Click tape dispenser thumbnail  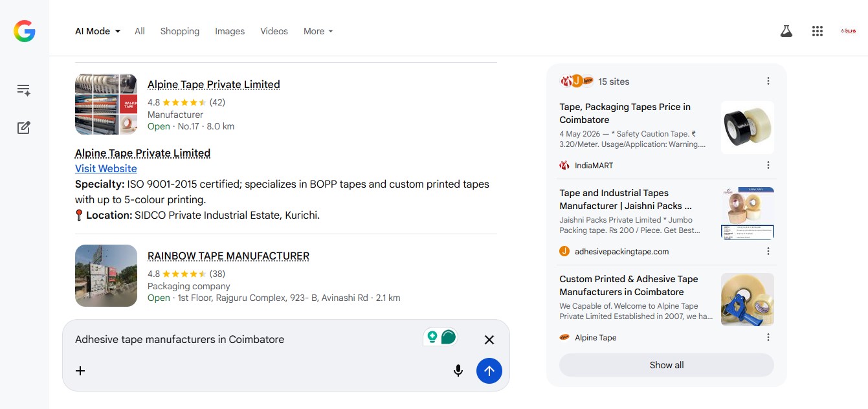pyautogui.click(x=748, y=299)
